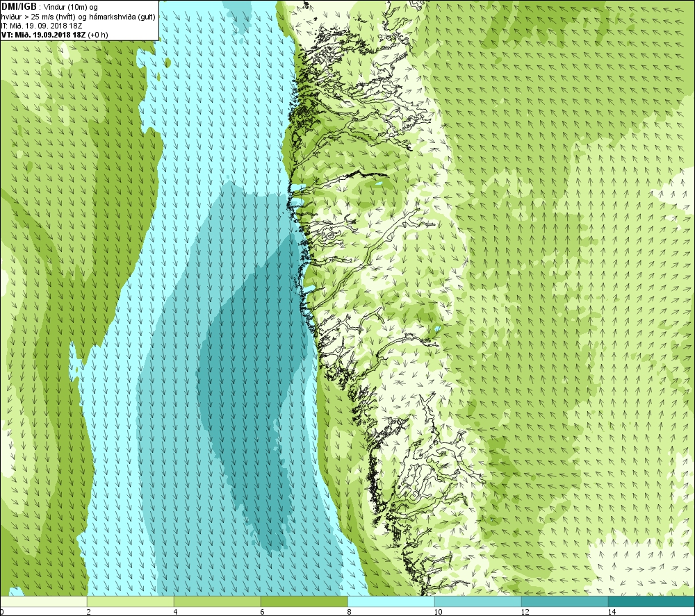Click the 'IT: Mið. 19. 09. 2018 18Z' line

tap(42, 26)
